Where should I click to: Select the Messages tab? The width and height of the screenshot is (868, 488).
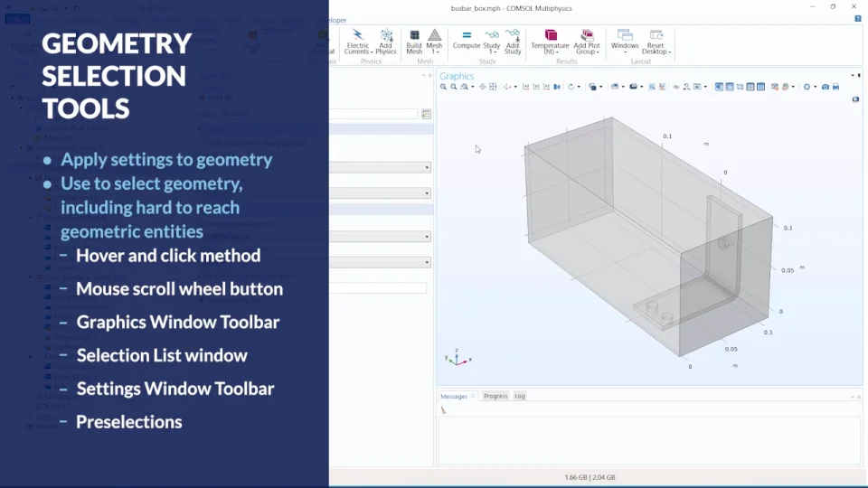[x=454, y=396]
